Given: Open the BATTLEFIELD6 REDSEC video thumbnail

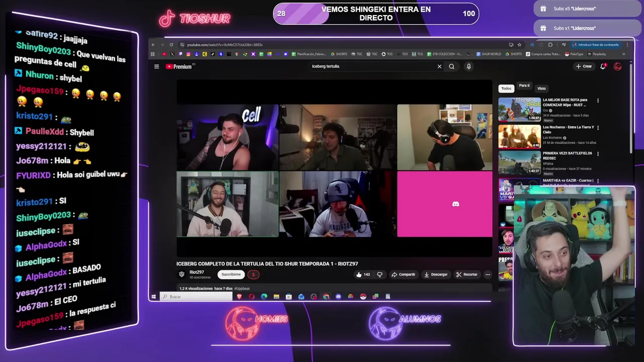Looking at the screenshot, I should [x=520, y=162].
